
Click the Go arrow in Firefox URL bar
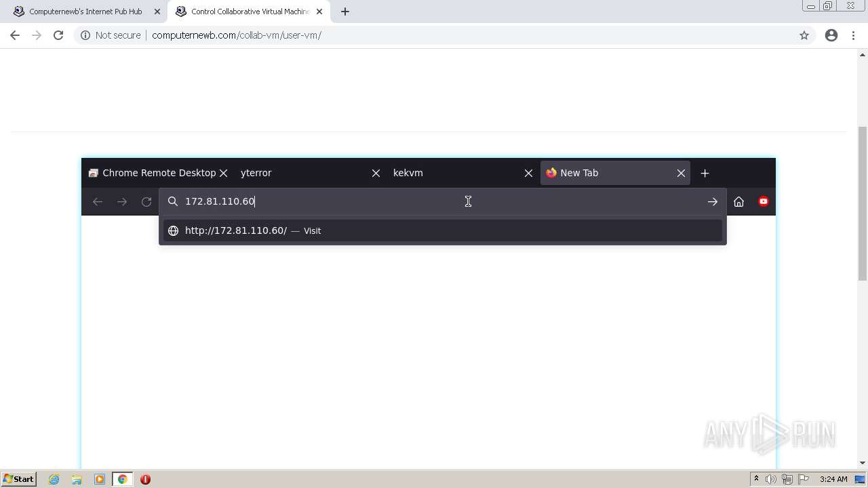[712, 201]
